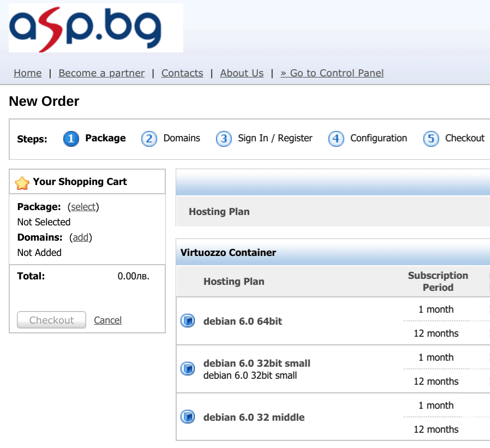490x448 pixels.
Task: Click the Domains add link
Action: coord(81,237)
